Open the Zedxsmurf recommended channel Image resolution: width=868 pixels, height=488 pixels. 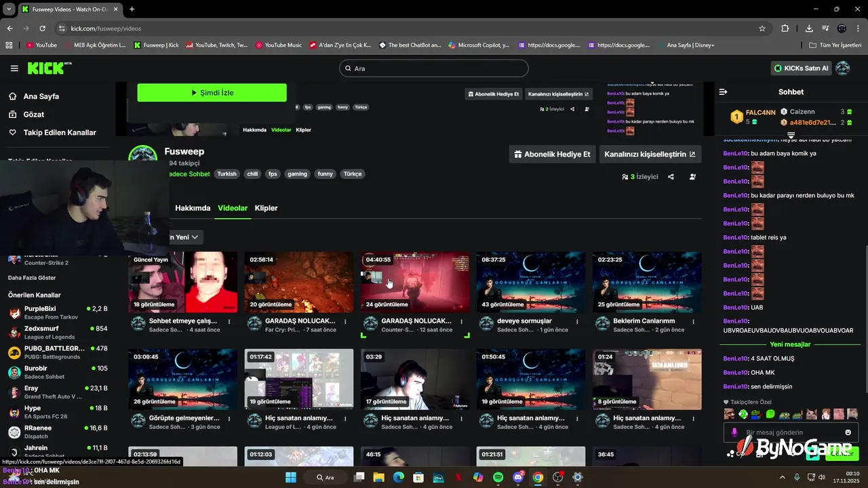(58, 332)
